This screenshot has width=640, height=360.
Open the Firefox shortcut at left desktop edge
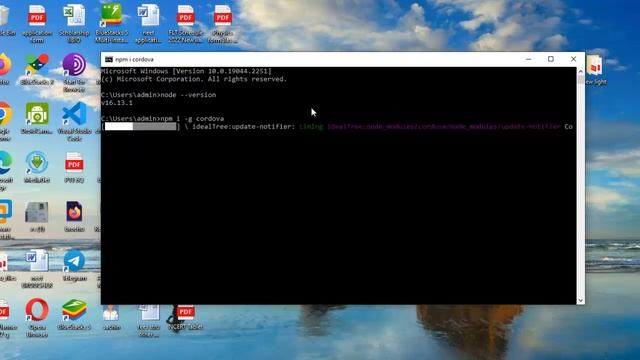click(4, 69)
